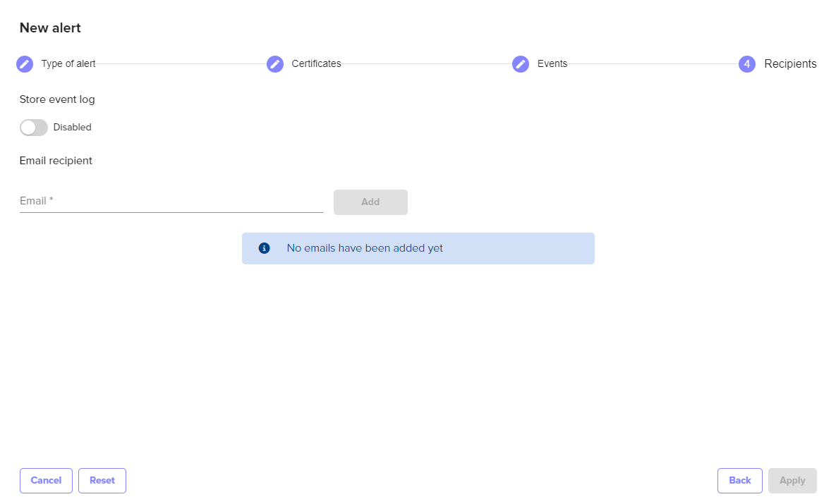Click the Disabled label next to toggle
Screen dimensions: 836x504
tap(73, 128)
